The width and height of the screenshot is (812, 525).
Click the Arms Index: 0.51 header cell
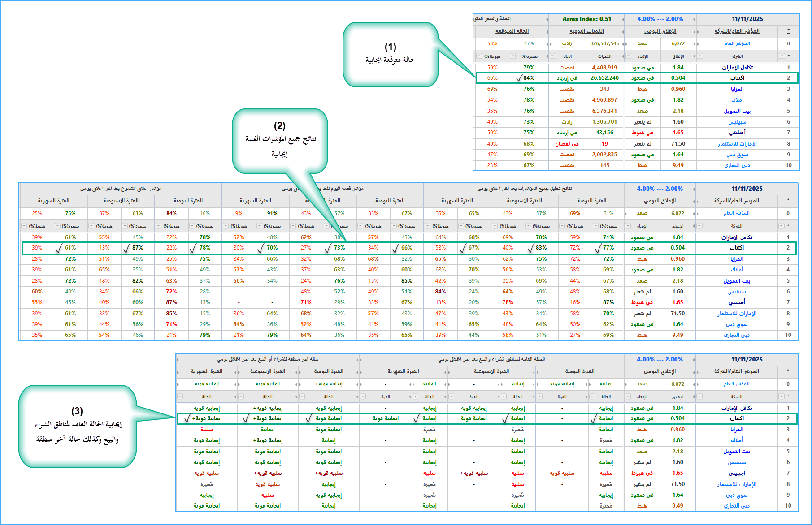click(586, 19)
